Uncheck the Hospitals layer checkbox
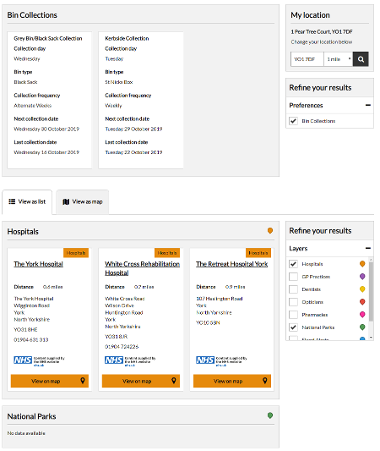This screenshot has width=380, height=451. (293, 264)
